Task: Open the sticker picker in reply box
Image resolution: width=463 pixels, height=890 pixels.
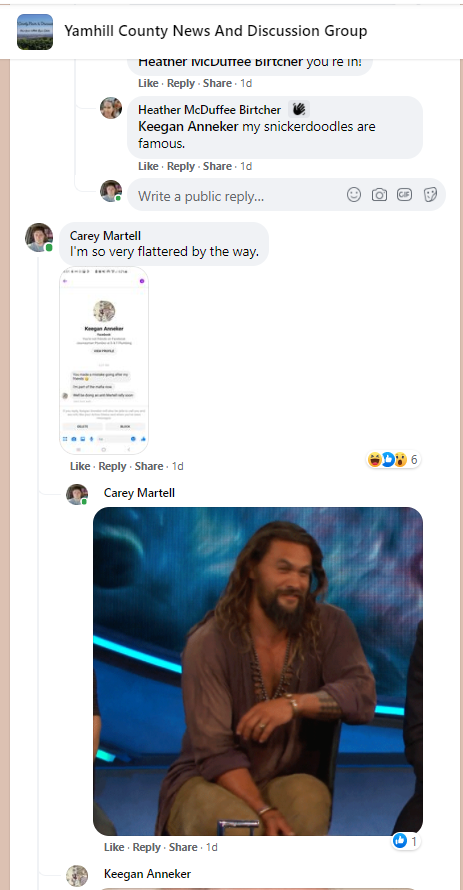Action: point(430,195)
